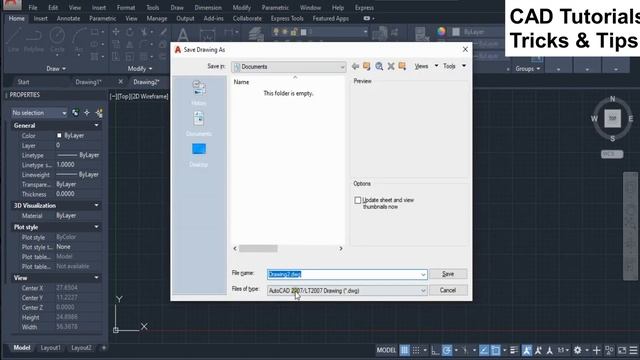The width and height of the screenshot is (640, 360).
Task: Open the File menu
Action: (33, 8)
